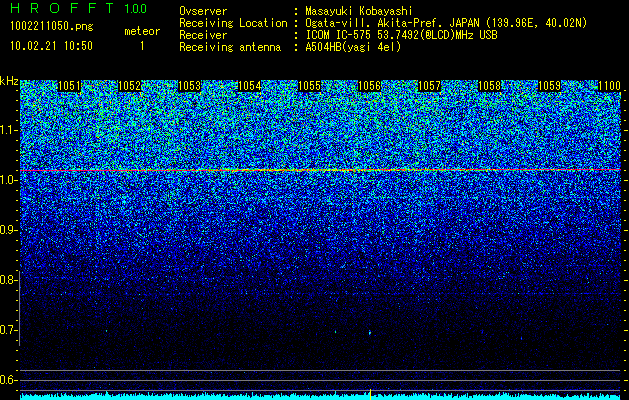The image size is (629, 400).
Task: Click the 1057 time marker
Action: point(429,86)
